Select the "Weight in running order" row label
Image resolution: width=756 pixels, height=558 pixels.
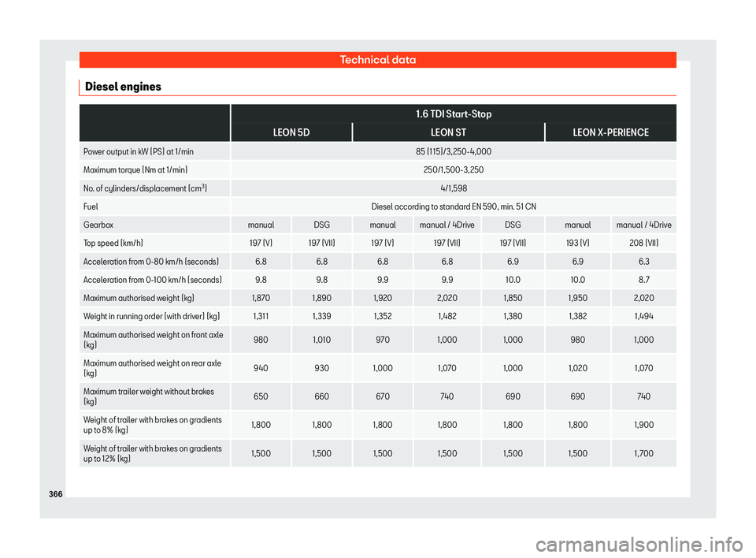click(151, 317)
